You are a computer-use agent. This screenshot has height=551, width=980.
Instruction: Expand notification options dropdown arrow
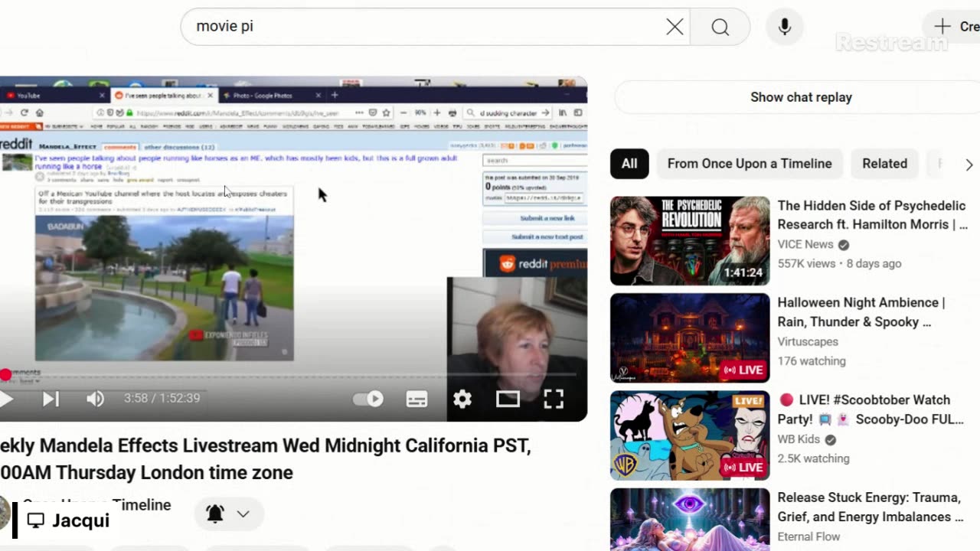(243, 514)
